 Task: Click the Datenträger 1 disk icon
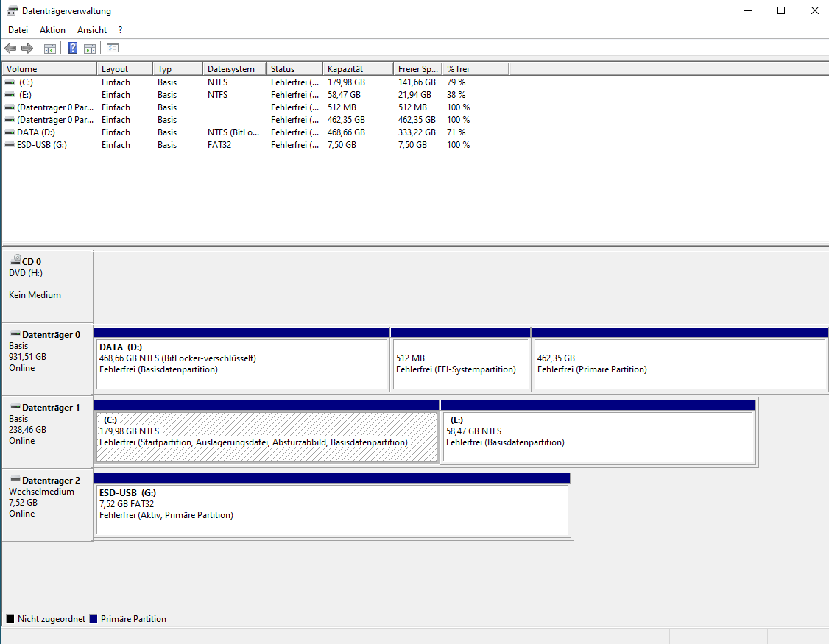point(15,406)
